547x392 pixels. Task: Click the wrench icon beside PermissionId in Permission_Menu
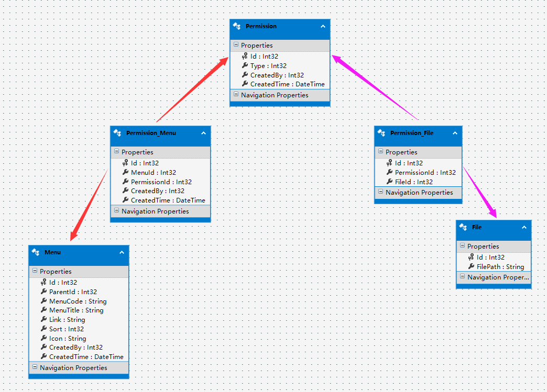pos(125,182)
